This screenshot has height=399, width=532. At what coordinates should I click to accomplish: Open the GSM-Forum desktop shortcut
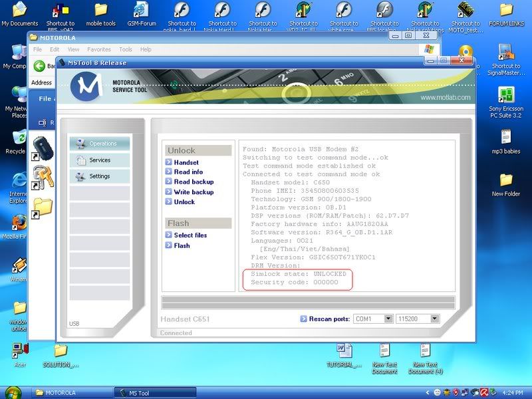142,13
